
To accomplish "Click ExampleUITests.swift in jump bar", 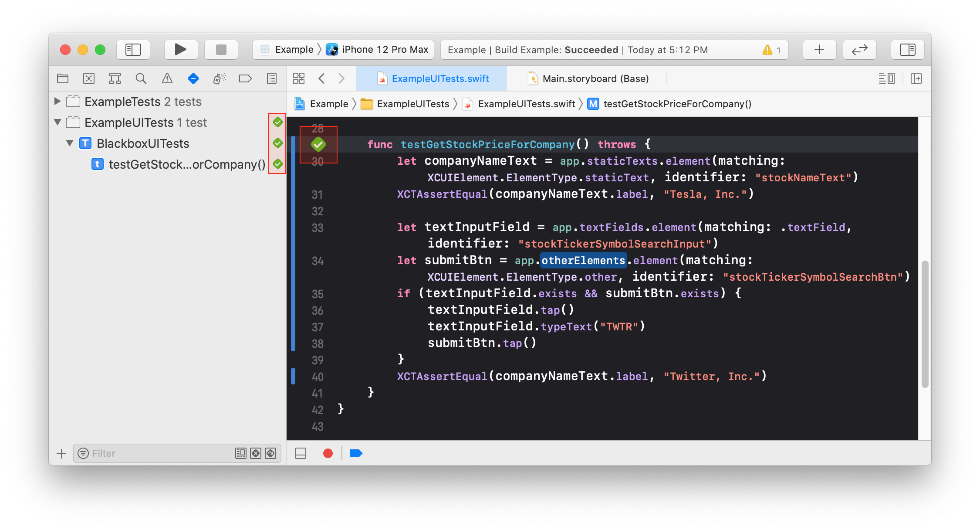I will point(519,104).
